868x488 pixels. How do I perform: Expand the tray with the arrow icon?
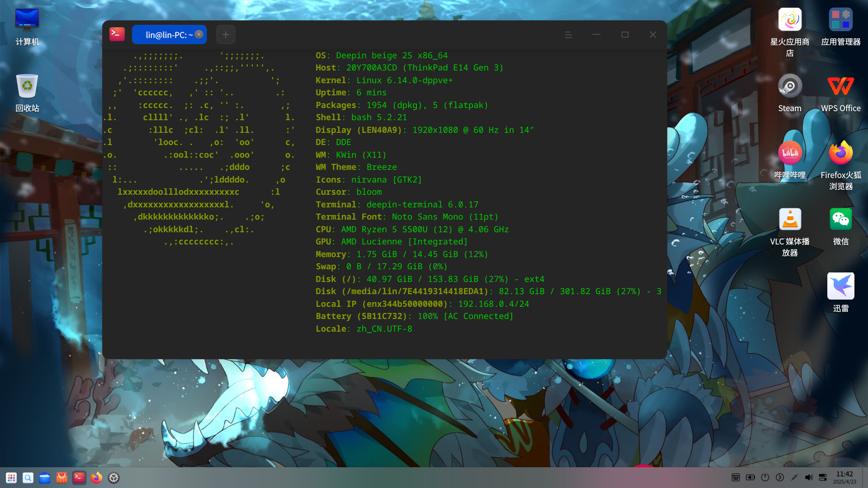780,477
